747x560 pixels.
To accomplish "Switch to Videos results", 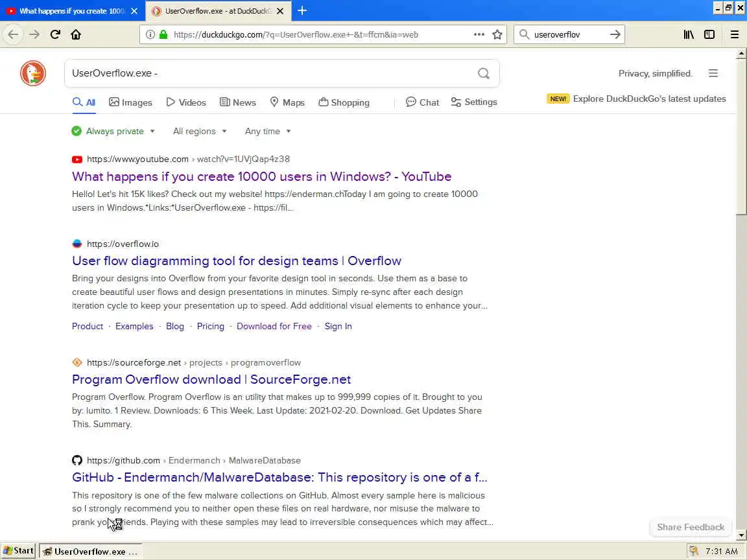I will coord(186,102).
